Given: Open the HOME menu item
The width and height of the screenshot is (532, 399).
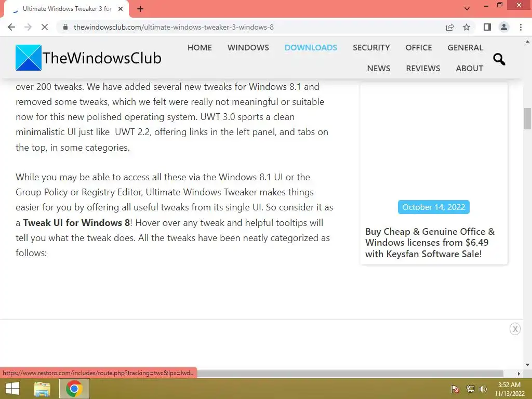Looking at the screenshot, I should 199,47.
